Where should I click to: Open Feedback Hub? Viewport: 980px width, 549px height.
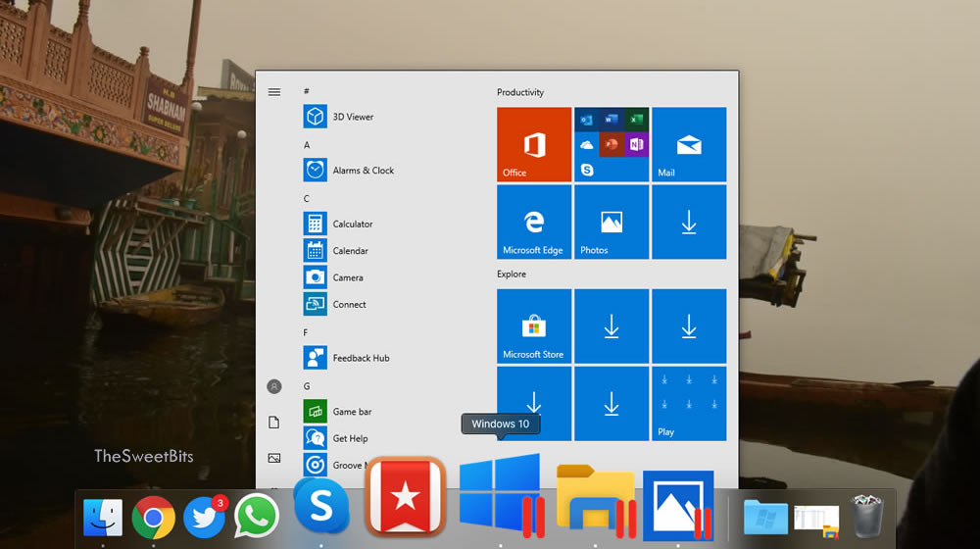(346, 358)
